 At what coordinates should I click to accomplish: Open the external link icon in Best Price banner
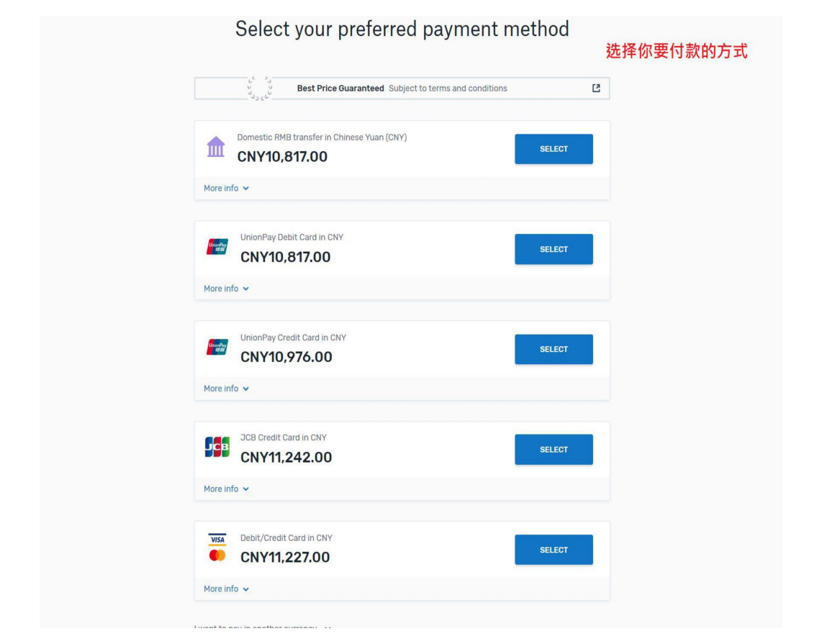tap(596, 88)
